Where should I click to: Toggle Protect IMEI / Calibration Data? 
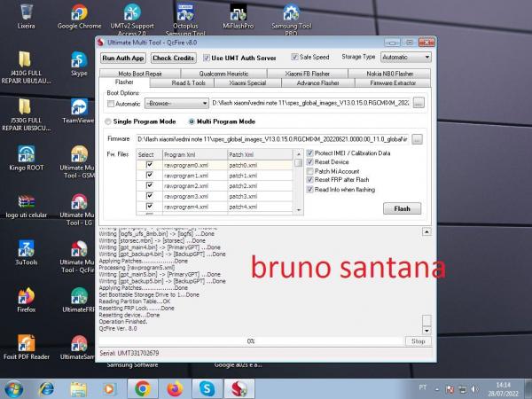click(x=309, y=153)
